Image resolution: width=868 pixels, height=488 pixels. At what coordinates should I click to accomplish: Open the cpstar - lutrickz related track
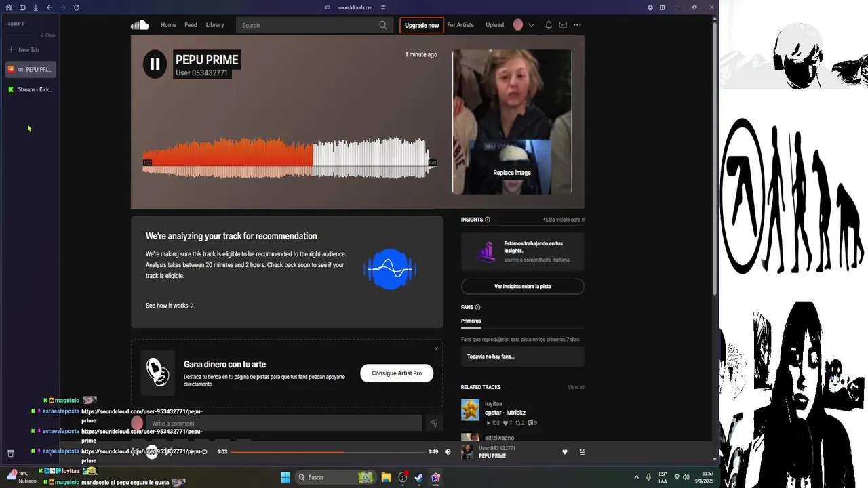[x=505, y=413]
